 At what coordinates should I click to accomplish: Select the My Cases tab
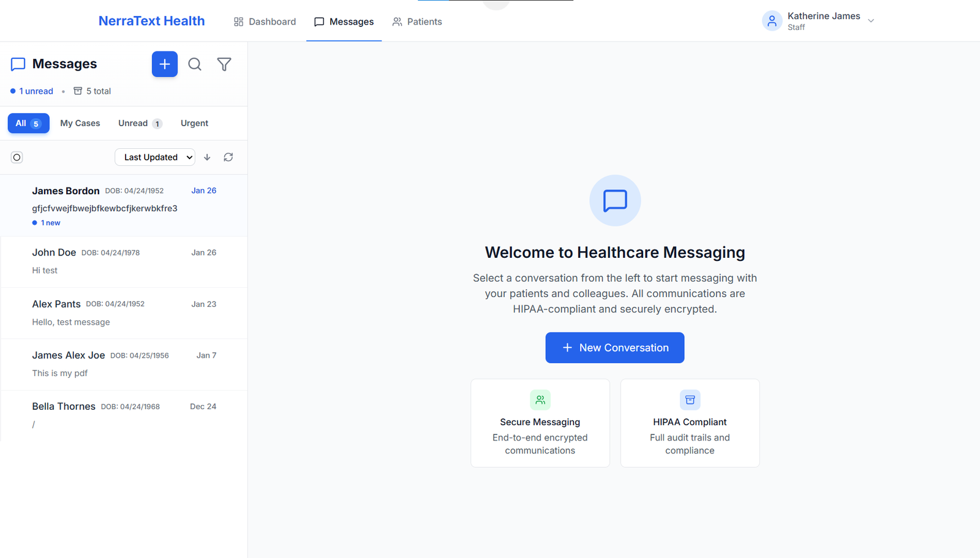pos(80,123)
